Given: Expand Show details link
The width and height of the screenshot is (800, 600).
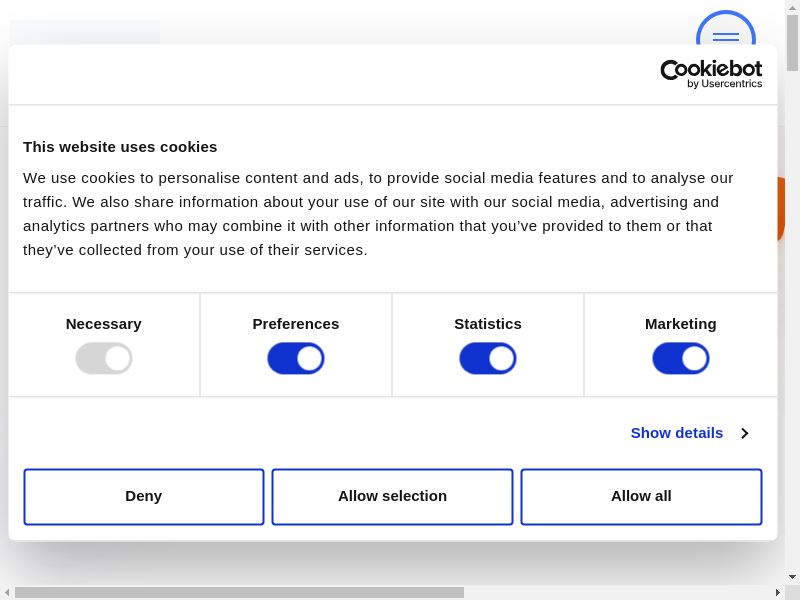Looking at the screenshot, I should coord(676,433).
